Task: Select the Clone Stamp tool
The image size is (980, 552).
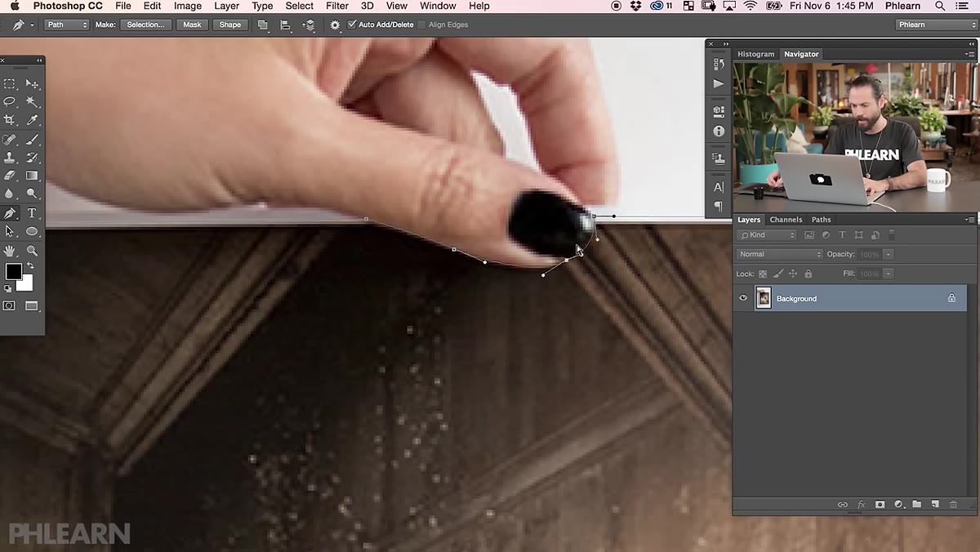Action: coord(10,158)
